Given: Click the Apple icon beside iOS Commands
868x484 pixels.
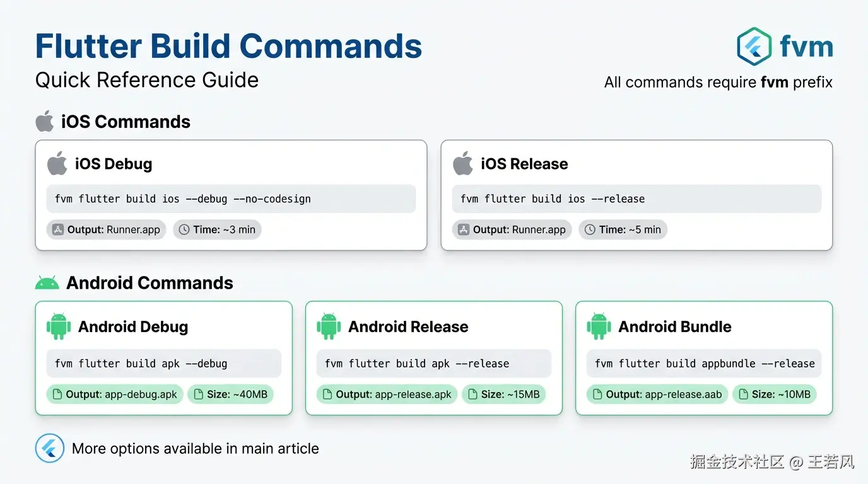Looking at the screenshot, I should pos(45,121).
